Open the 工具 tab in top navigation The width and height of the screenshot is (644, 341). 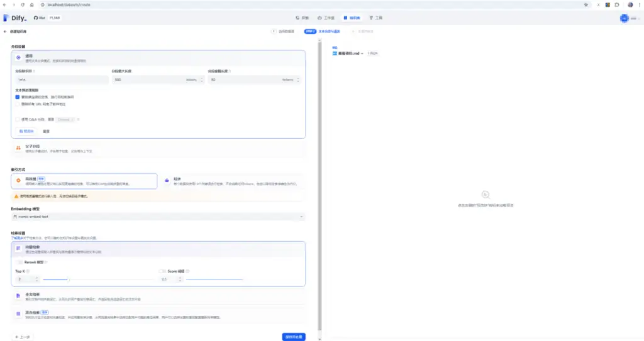point(376,18)
